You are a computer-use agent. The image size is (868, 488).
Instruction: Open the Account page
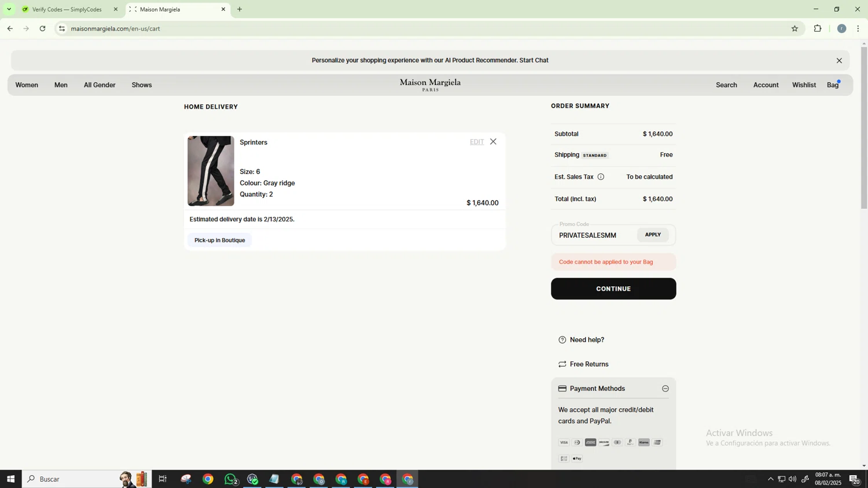[766, 85]
